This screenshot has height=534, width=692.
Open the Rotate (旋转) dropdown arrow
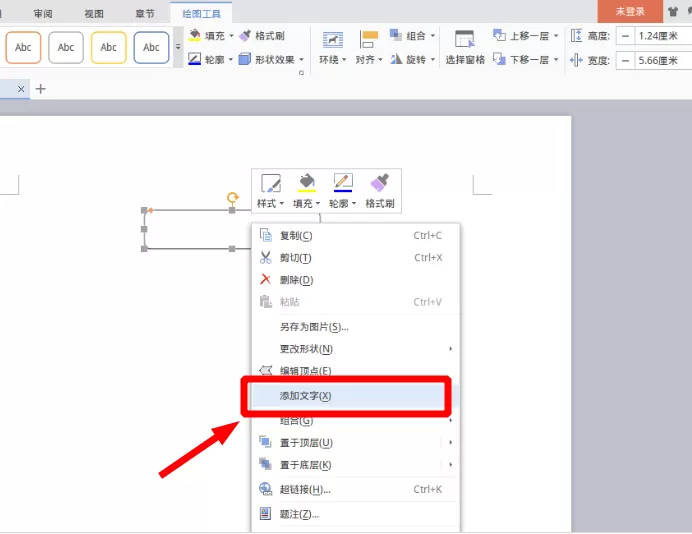(x=433, y=59)
